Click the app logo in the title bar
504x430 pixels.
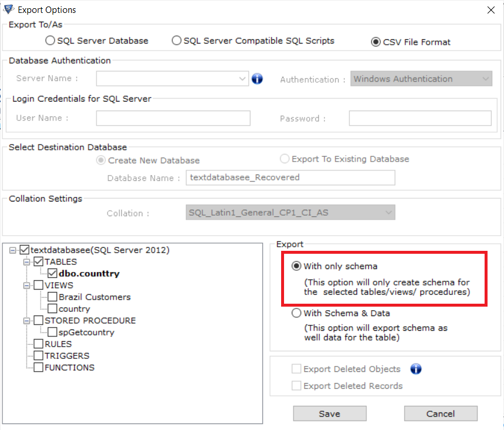click(9, 9)
